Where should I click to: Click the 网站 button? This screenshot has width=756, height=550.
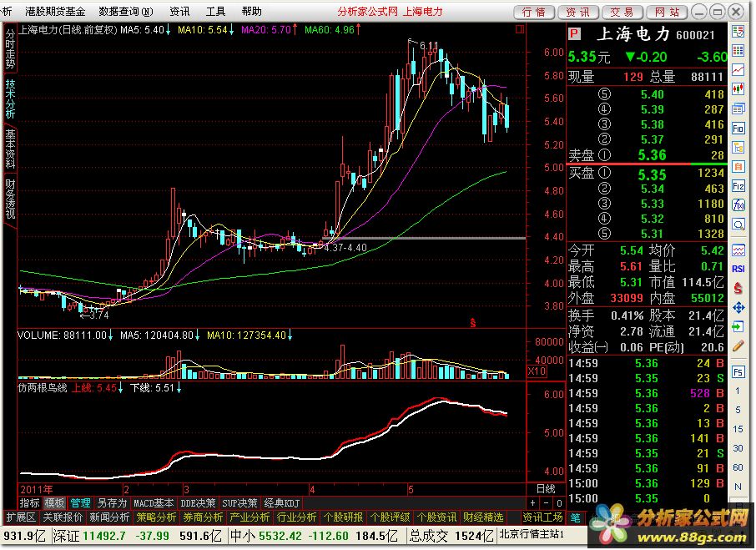click(667, 12)
